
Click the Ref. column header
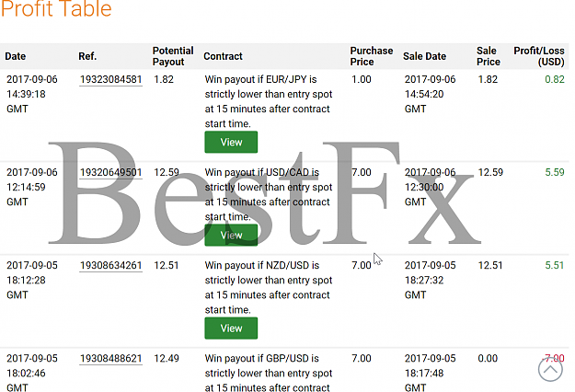pos(87,56)
